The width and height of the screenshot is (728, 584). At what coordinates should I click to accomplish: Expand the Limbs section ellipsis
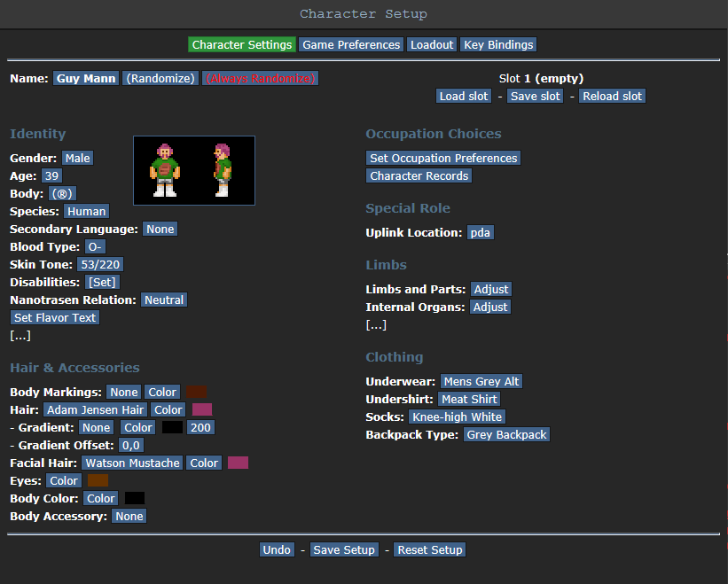376,324
